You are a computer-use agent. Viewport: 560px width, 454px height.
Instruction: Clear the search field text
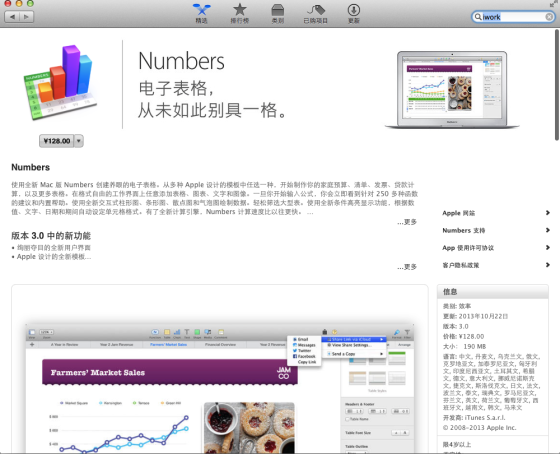(x=549, y=17)
